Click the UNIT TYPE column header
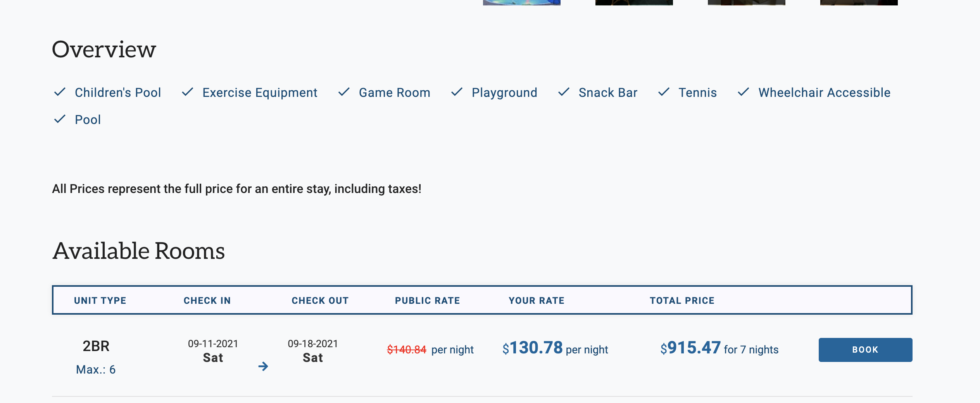 100,300
